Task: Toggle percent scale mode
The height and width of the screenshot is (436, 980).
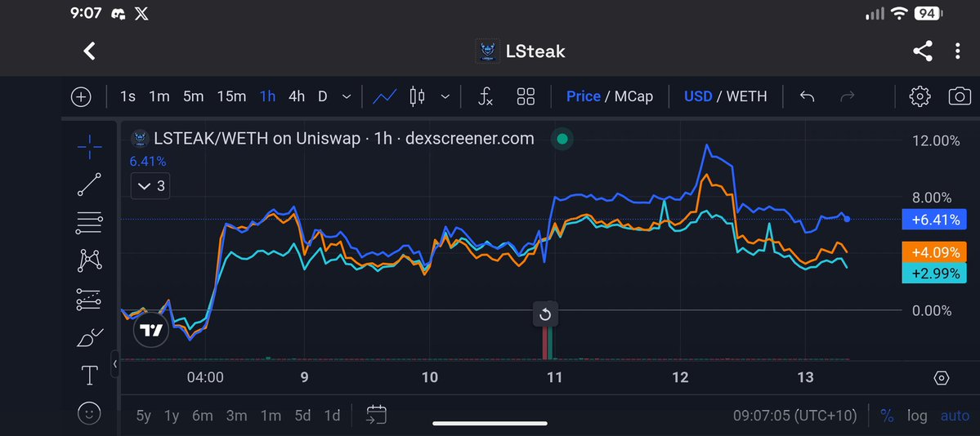Action: pos(886,416)
